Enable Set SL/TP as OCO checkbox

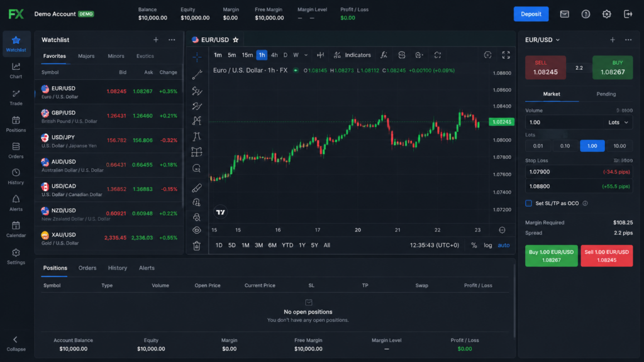click(x=528, y=203)
